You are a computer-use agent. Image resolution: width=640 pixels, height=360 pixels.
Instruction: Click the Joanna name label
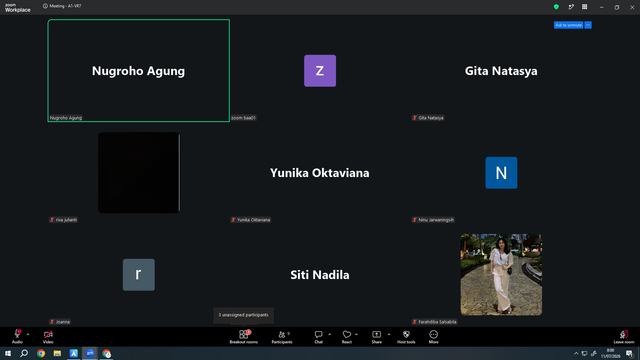coord(60,322)
